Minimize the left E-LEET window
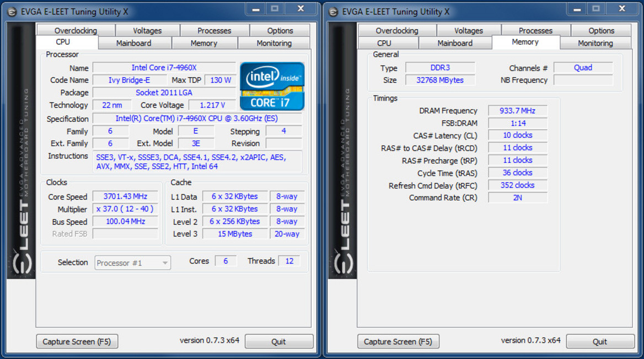The height and width of the screenshot is (359, 644). coord(256,9)
